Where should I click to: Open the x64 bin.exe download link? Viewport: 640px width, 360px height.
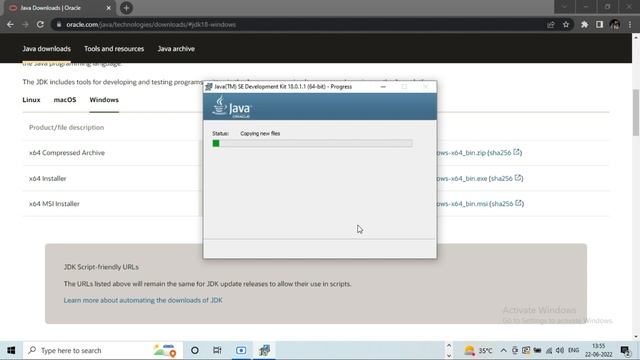pyautogui.click(x=462, y=178)
